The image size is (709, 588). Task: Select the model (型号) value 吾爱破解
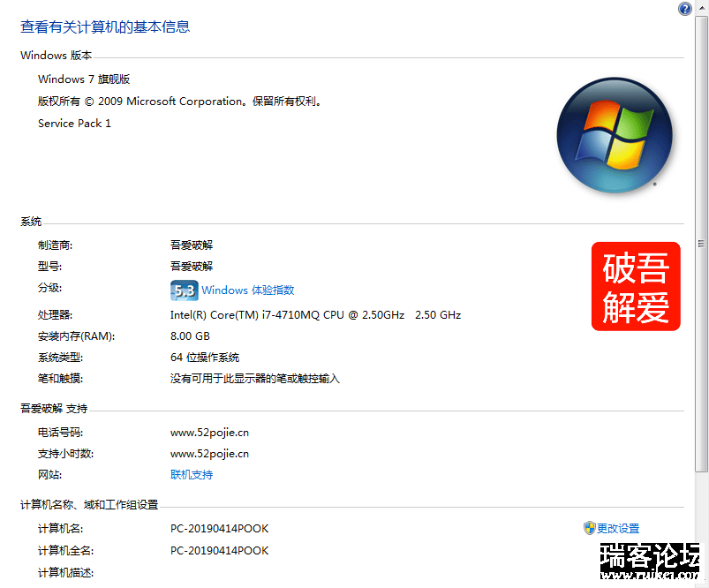click(x=192, y=266)
